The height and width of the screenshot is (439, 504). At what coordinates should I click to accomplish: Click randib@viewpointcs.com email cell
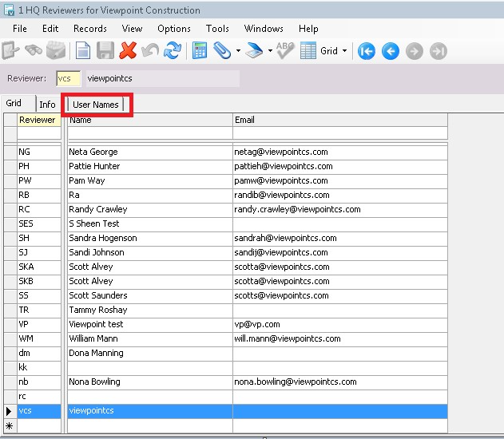tap(340, 196)
